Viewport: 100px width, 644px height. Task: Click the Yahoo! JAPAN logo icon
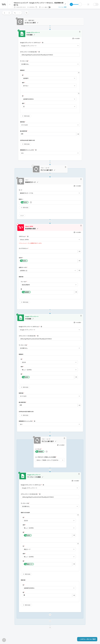point(21,228)
